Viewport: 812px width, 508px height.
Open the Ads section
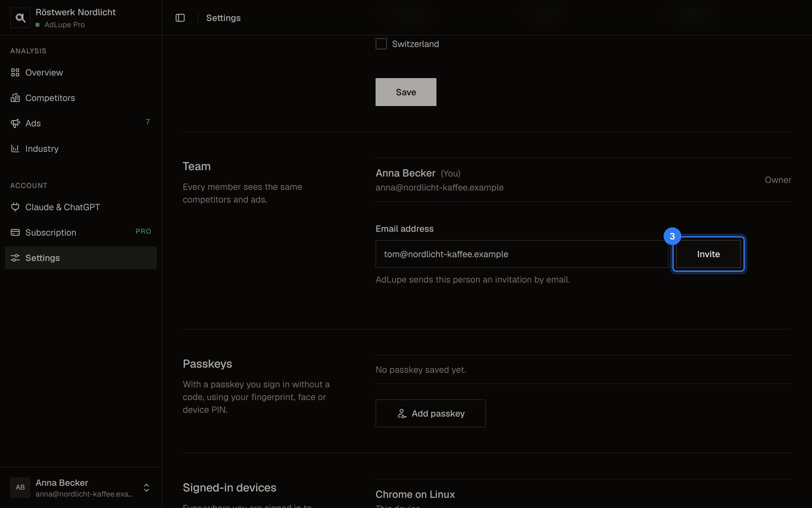[x=81, y=123]
